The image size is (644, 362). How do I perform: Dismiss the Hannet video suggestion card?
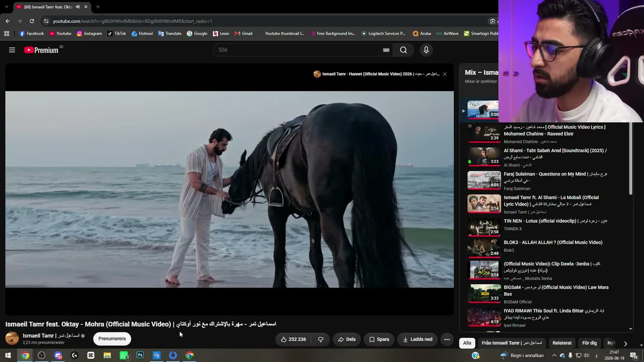[x=445, y=74]
